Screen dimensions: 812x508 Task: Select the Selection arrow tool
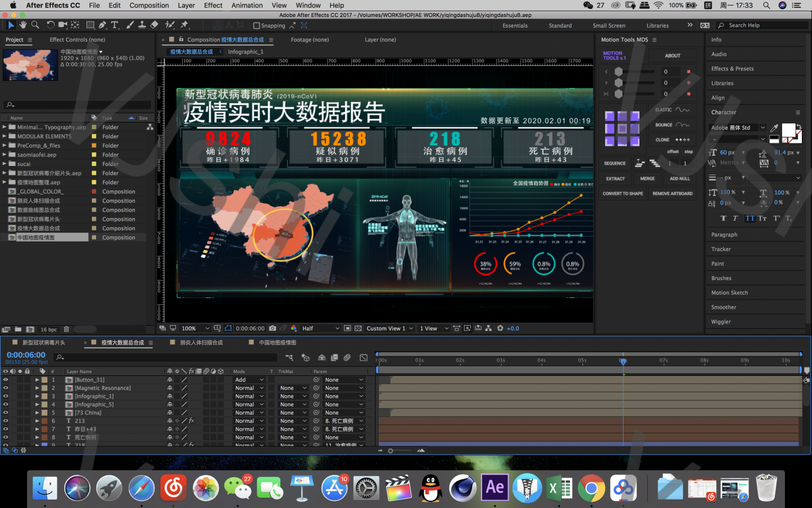pos(11,25)
